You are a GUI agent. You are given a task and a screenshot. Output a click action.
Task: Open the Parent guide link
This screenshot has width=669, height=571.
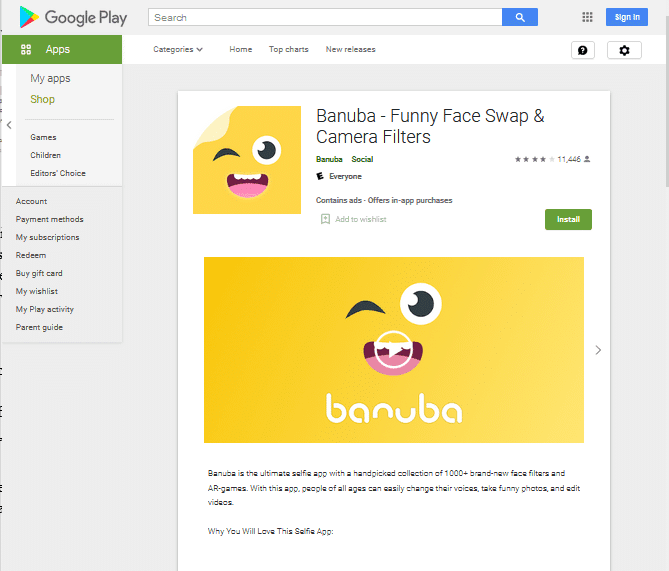pyautogui.click(x=39, y=327)
